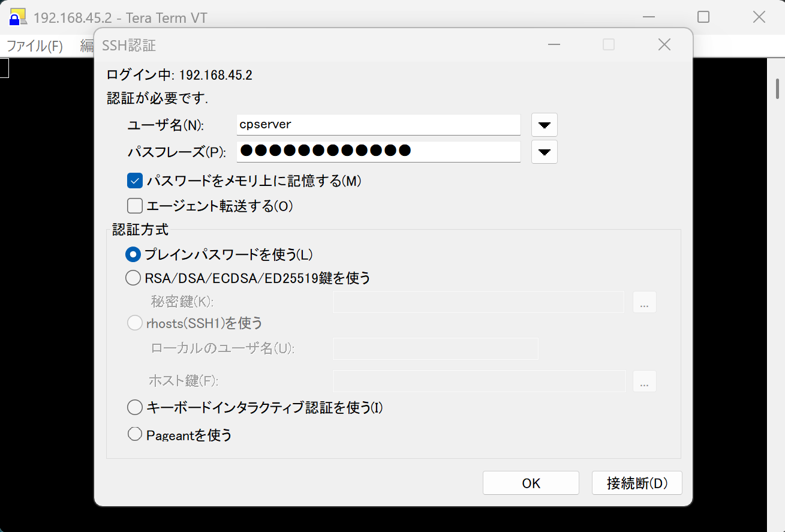This screenshot has height=532, width=785.
Task: Select プレインパスワードを使う radio button
Action: pyautogui.click(x=133, y=254)
